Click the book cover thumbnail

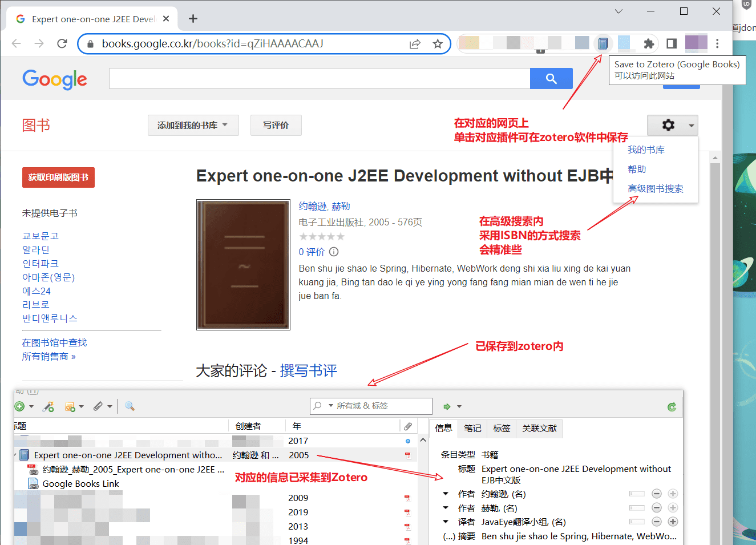click(243, 264)
